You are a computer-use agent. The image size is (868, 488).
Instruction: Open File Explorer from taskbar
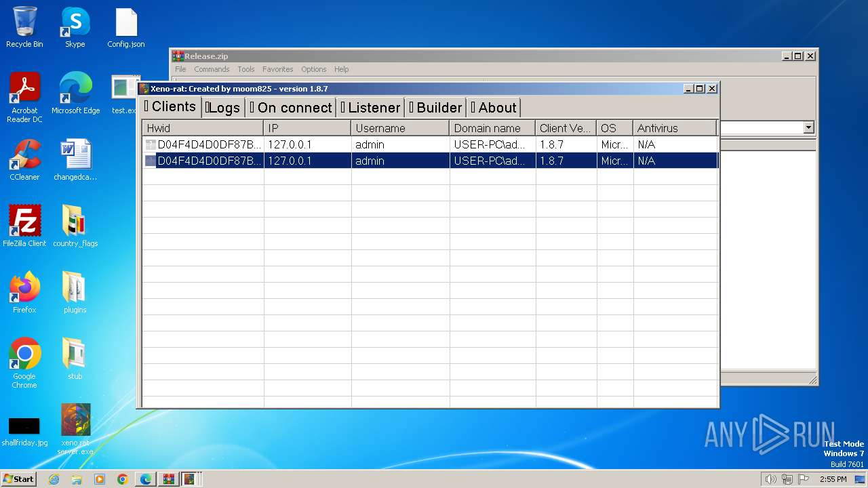(77, 479)
